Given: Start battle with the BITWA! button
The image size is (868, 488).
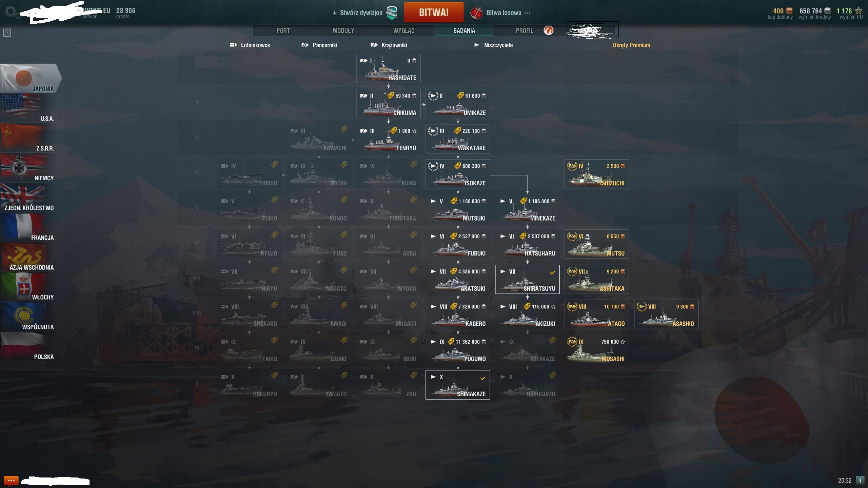Looking at the screenshot, I should (x=434, y=12).
